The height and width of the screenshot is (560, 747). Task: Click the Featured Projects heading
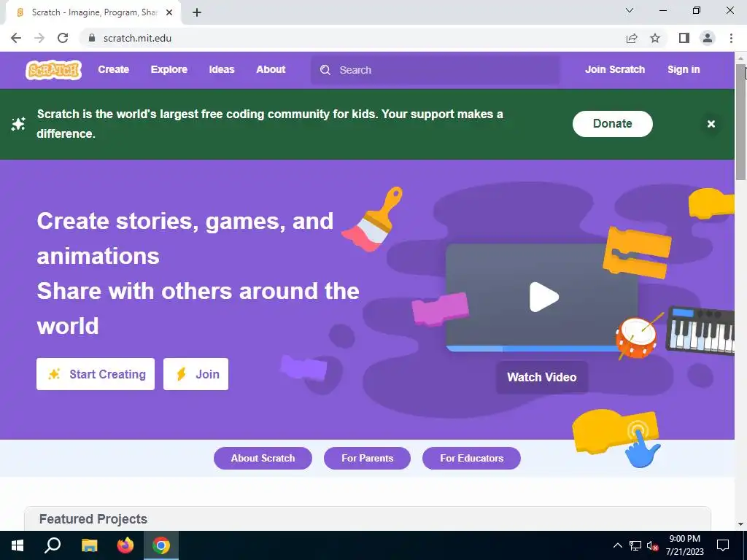pyautogui.click(x=93, y=519)
